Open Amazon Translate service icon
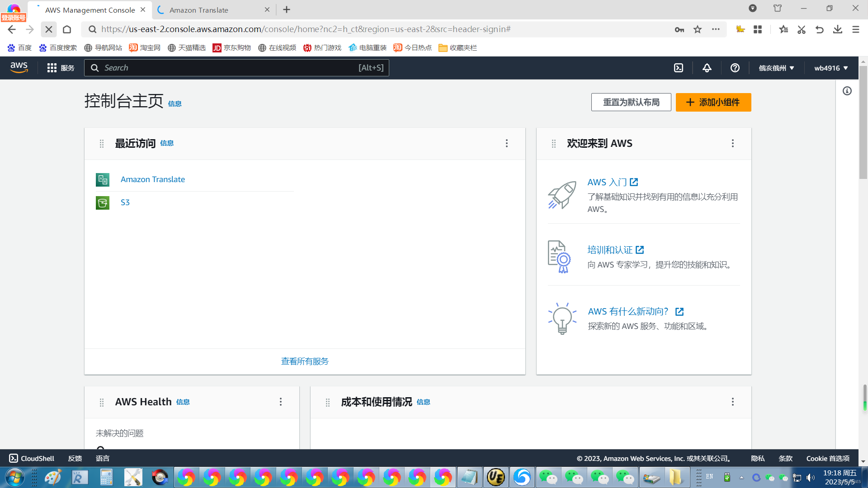This screenshot has width=868, height=488. (103, 179)
